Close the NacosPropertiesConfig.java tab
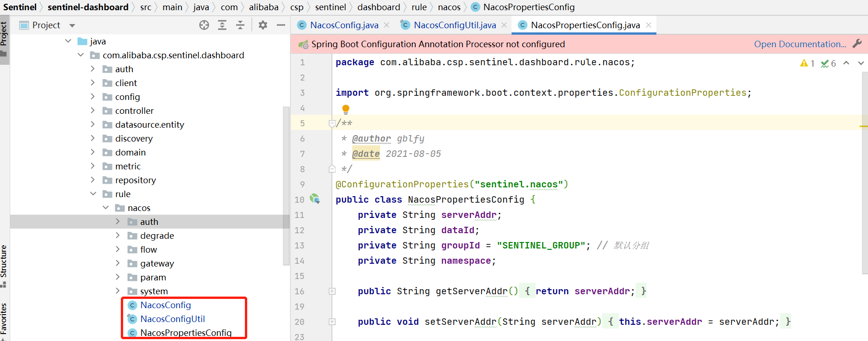Image resolution: width=868 pixels, height=341 pixels. pos(649,25)
